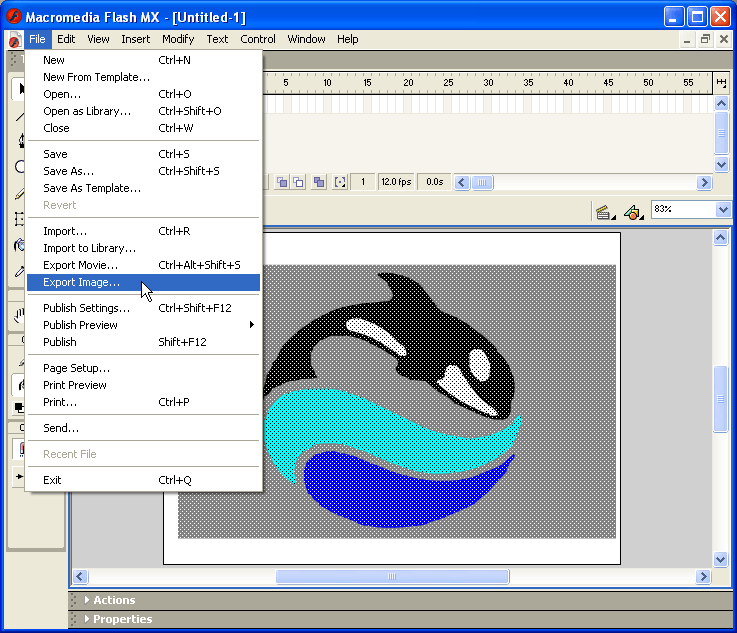
Task: Toggle Onion Skin Outlines button
Action: pyautogui.click(x=298, y=182)
